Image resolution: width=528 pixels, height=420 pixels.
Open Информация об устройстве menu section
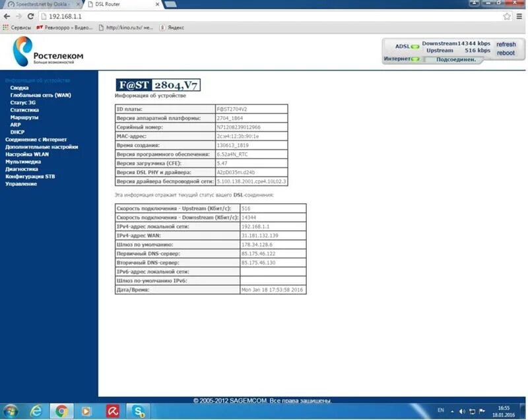click(38, 80)
